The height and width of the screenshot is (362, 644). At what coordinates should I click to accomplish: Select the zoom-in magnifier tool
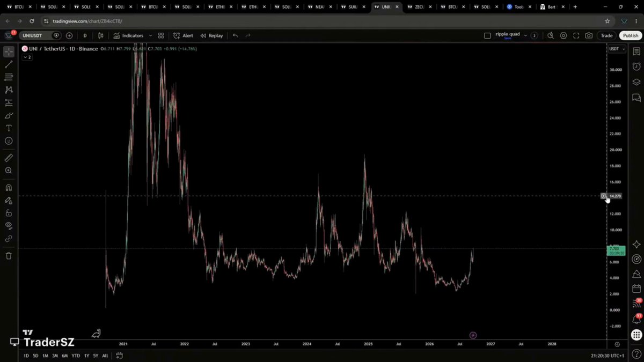[x=9, y=171]
